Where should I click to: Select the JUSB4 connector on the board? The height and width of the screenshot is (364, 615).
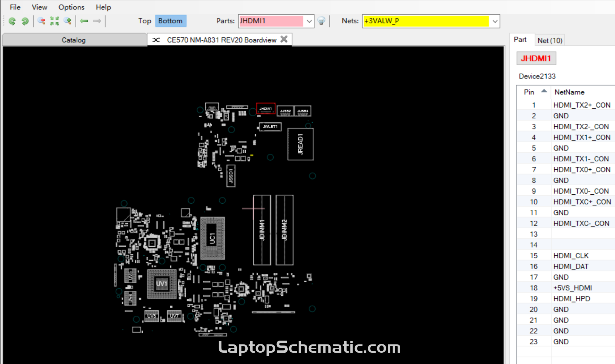click(303, 111)
